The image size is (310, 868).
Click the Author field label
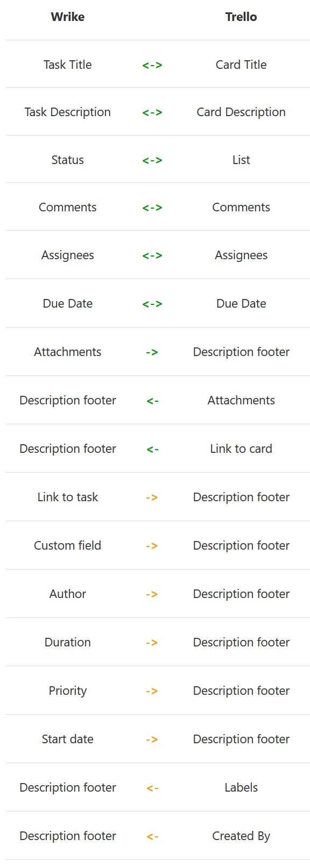point(67,594)
